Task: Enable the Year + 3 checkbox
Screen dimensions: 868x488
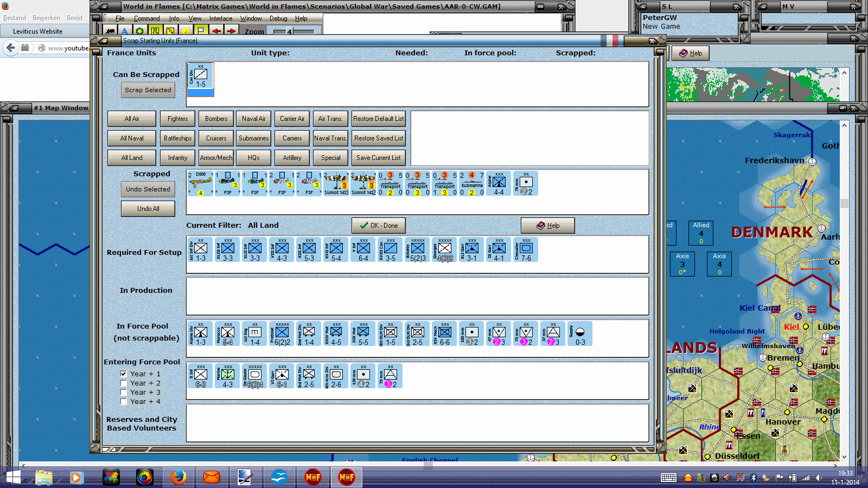Action: click(124, 392)
